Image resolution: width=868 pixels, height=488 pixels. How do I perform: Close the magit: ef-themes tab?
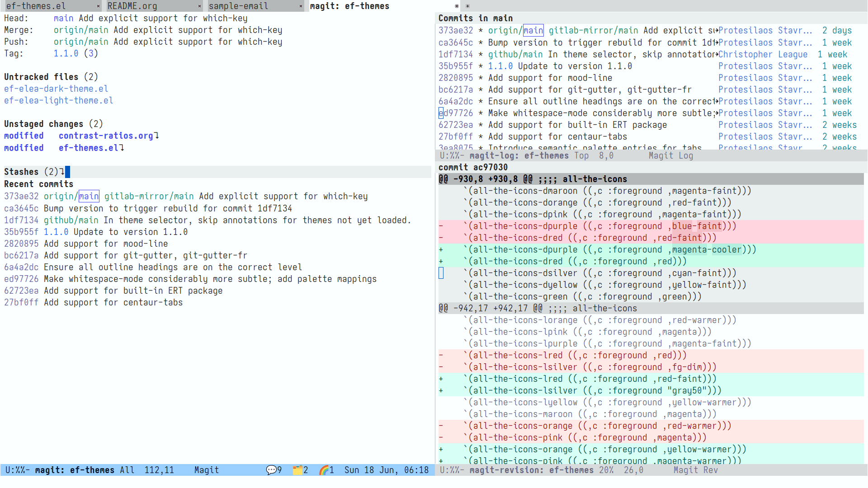point(457,6)
